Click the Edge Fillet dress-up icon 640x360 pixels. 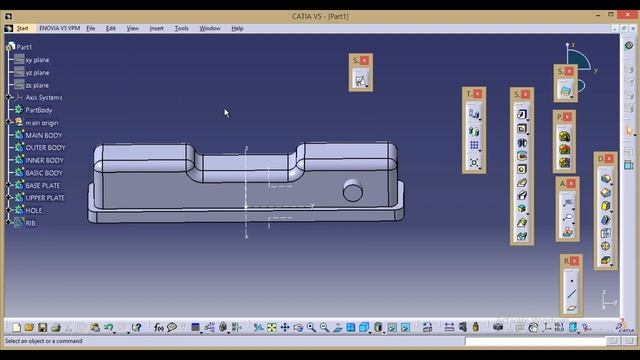(606, 179)
